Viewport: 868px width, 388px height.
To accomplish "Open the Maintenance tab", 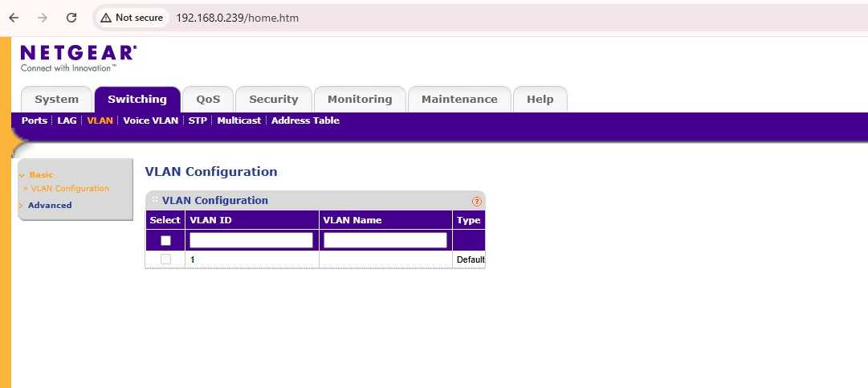I will (x=459, y=100).
